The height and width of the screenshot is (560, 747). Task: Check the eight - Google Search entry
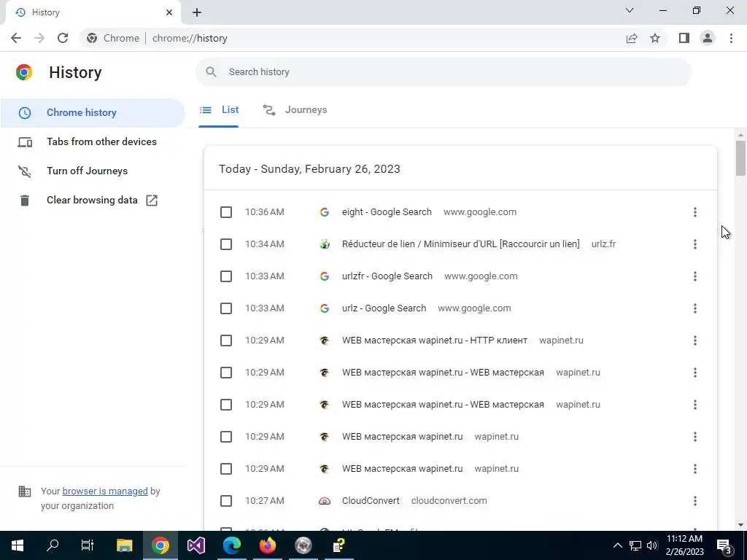pos(226,212)
